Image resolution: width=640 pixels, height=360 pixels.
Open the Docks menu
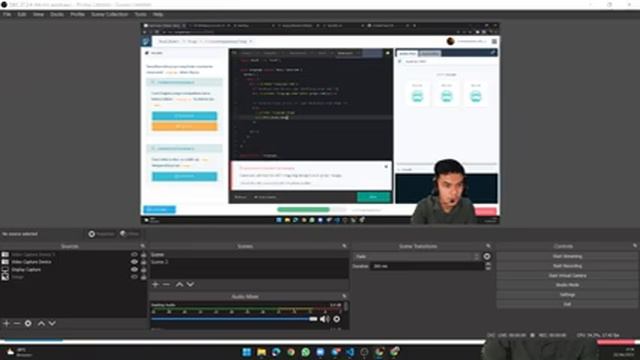(x=57, y=14)
